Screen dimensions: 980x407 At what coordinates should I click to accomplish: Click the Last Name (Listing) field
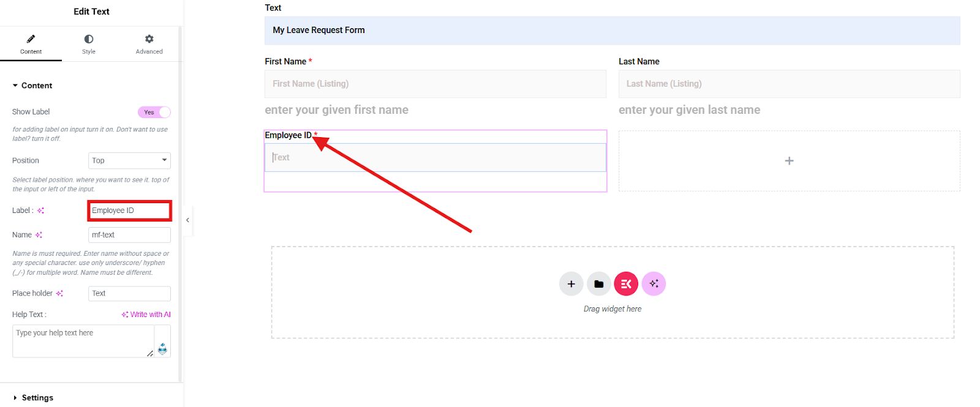[x=789, y=84]
